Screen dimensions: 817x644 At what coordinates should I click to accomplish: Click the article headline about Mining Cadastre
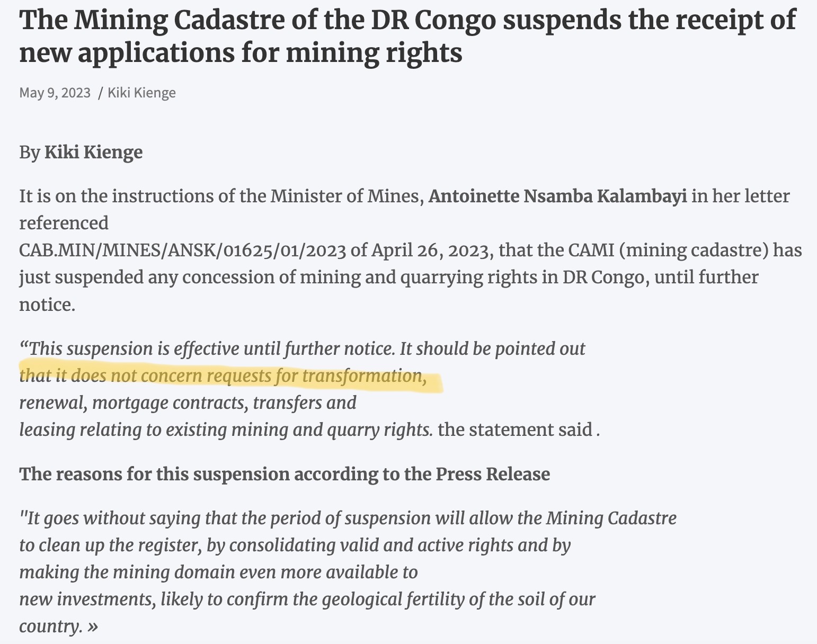pyautogui.click(x=408, y=36)
